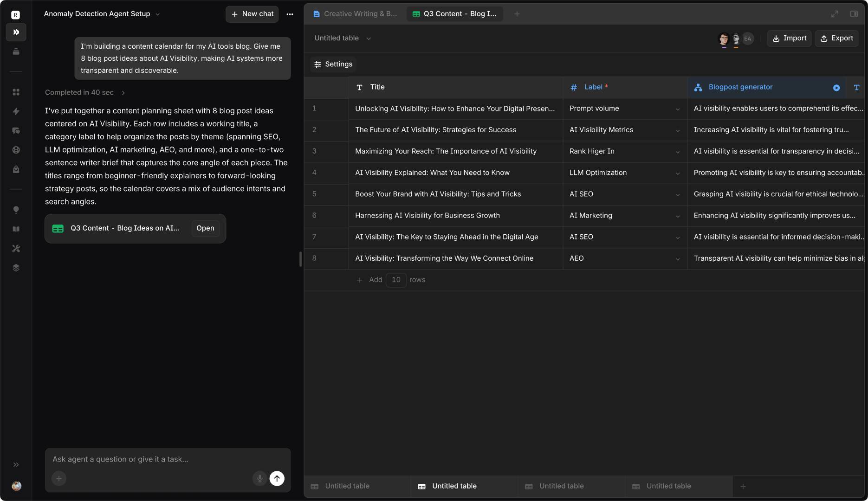
Task: Open the grid dashboard icon in sidebar
Action: [16, 92]
